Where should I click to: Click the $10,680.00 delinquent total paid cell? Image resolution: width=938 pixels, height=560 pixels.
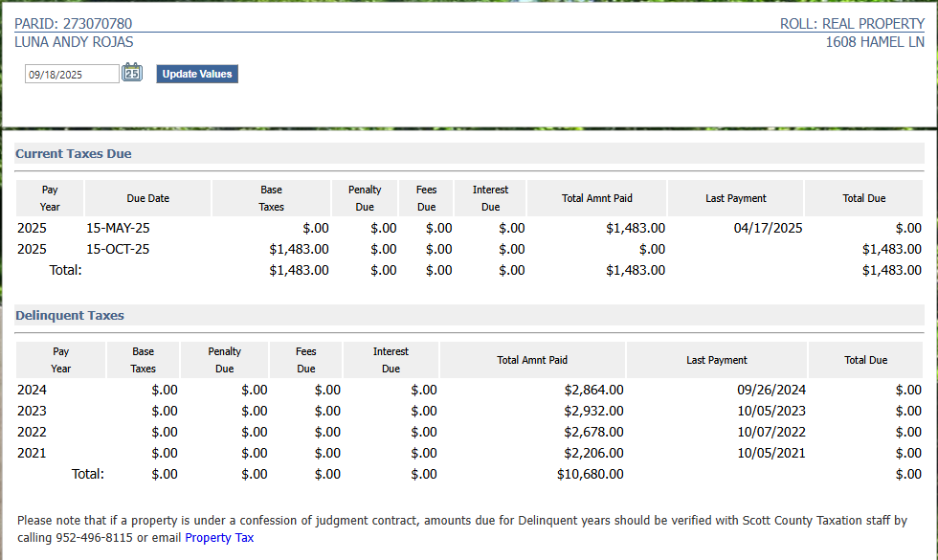pyautogui.click(x=590, y=474)
